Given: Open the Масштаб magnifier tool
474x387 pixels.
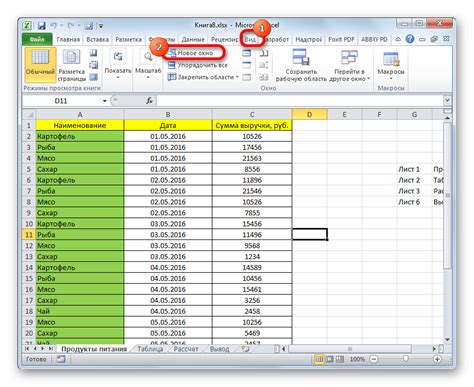Looking at the screenshot, I should click(148, 57).
